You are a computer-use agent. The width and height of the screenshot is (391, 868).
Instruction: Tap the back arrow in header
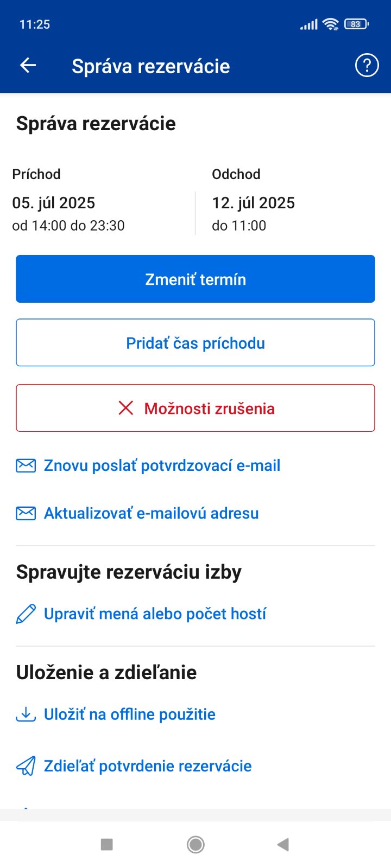pos(28,66)
